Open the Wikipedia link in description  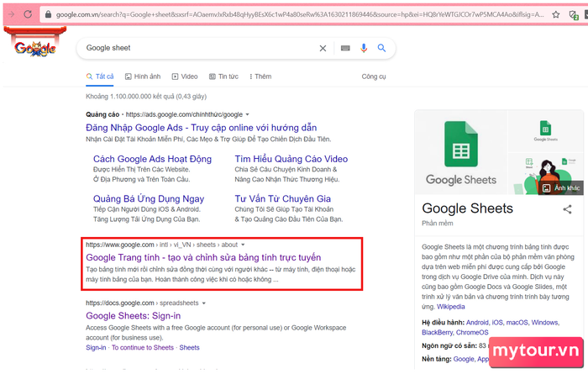451,307
